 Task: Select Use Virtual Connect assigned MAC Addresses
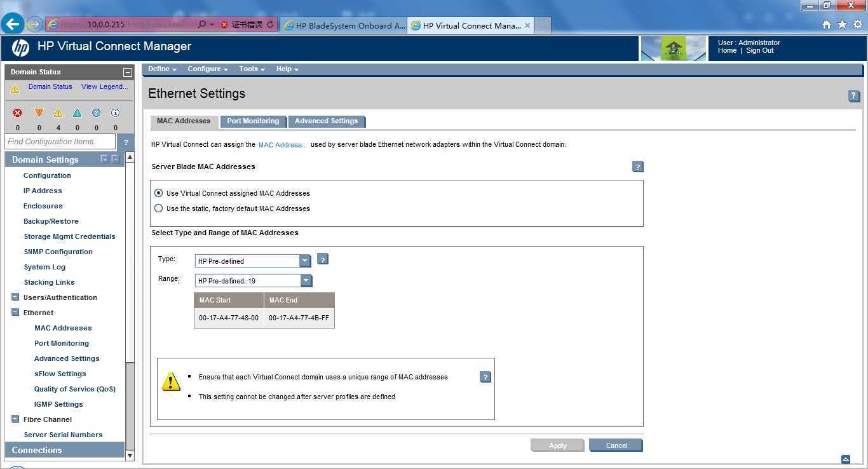point(159,193)
